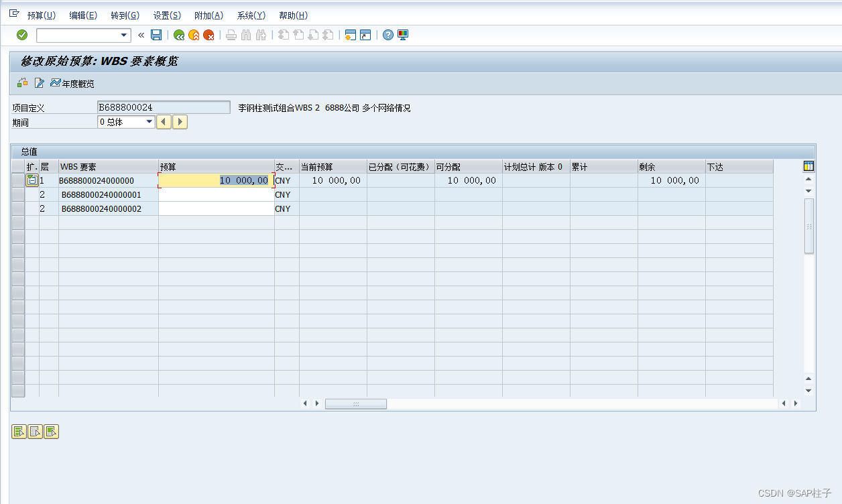
Task: Open the 系统(Y) menu
Action: click(251, 15)
